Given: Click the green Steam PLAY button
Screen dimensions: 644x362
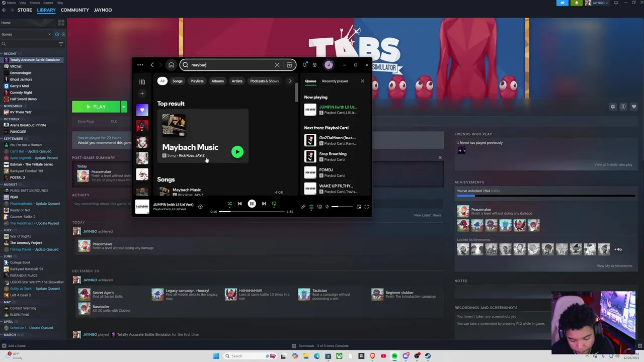Looking at the screenshot, I should (x=96, y=107).
